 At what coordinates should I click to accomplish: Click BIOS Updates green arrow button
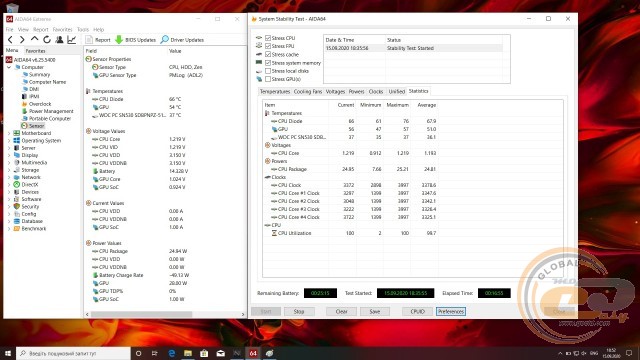[x=135, y=40]
